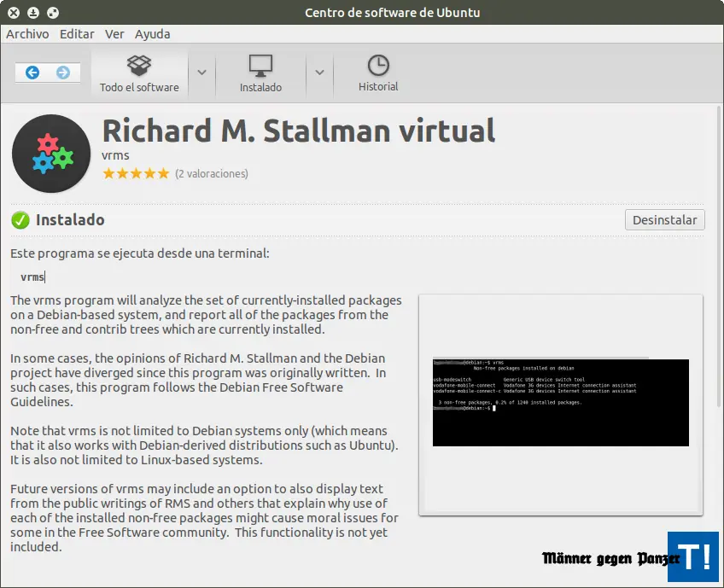
Task: Open the (2 valoraciones) reviews link
Action: (212, 173)
